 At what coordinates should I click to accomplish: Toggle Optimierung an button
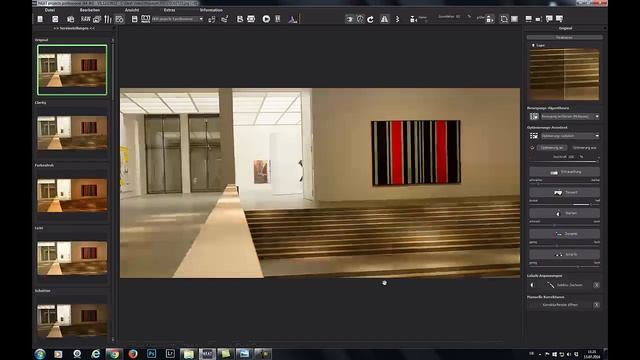coord(551,148)
